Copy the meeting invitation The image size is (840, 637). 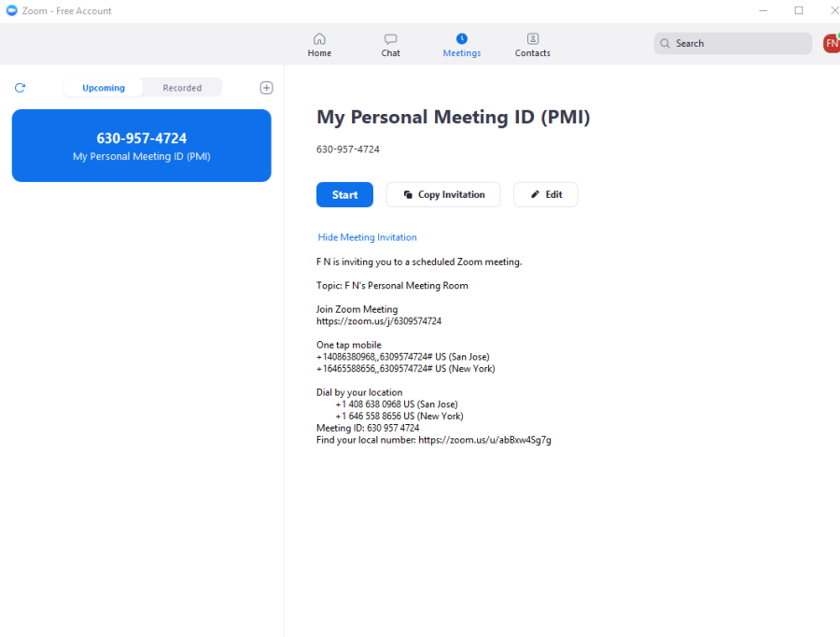tap(443, 194)
